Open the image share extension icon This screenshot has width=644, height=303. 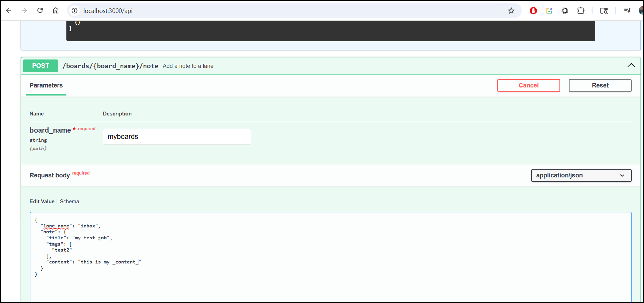click(549, 11)
